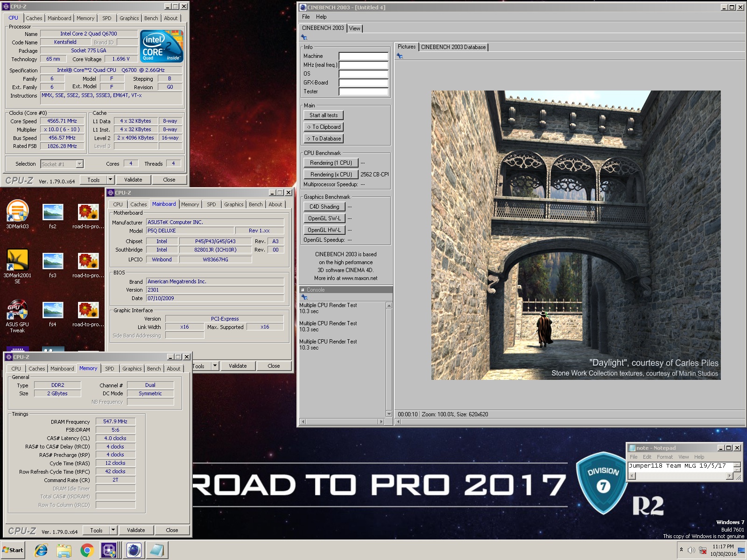This screenshot has height=560, width=747.
Task: Select the fs3 image file on desktop
Action: 53,265
